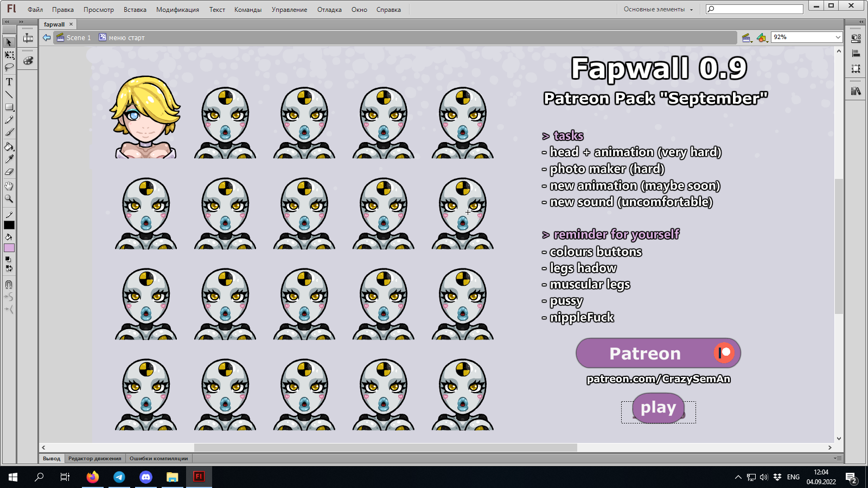Open File Explorer from the taskbar
868x488 pixels.
[173, 477]
